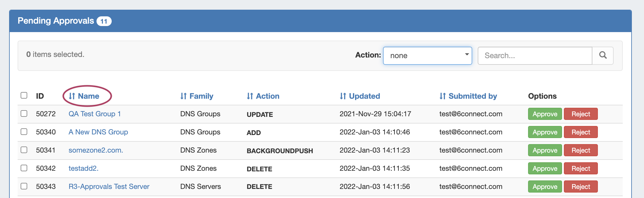Open the QA Test Group 1 link
The height and width of the screenshot is (198, 644).
[x=95, y=114]
